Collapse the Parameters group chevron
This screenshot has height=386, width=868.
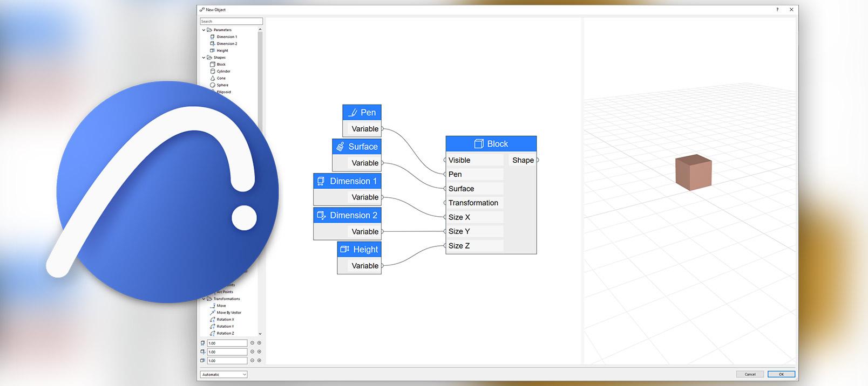click(204, 30)
